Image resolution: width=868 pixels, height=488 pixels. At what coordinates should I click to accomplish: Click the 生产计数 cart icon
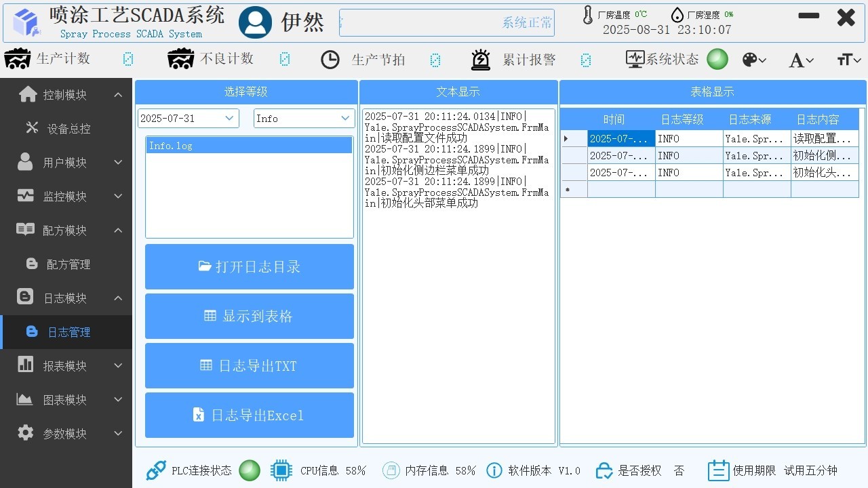[x=18, y=60]
